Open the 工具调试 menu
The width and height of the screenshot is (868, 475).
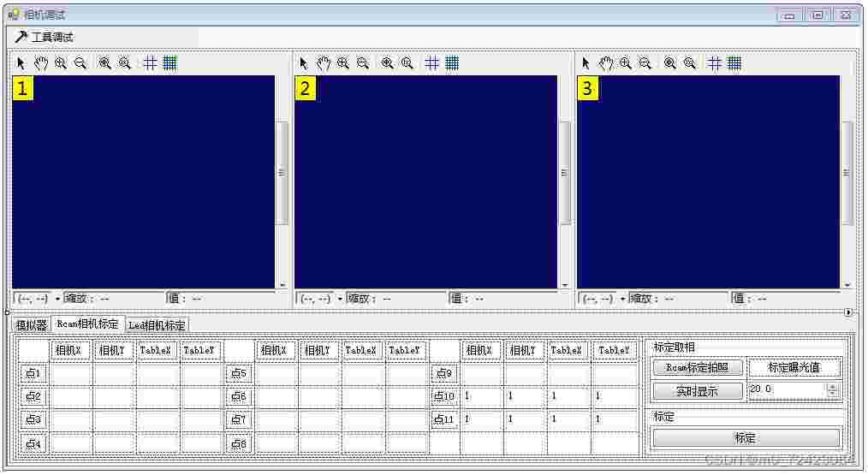(x=45, y=37)
